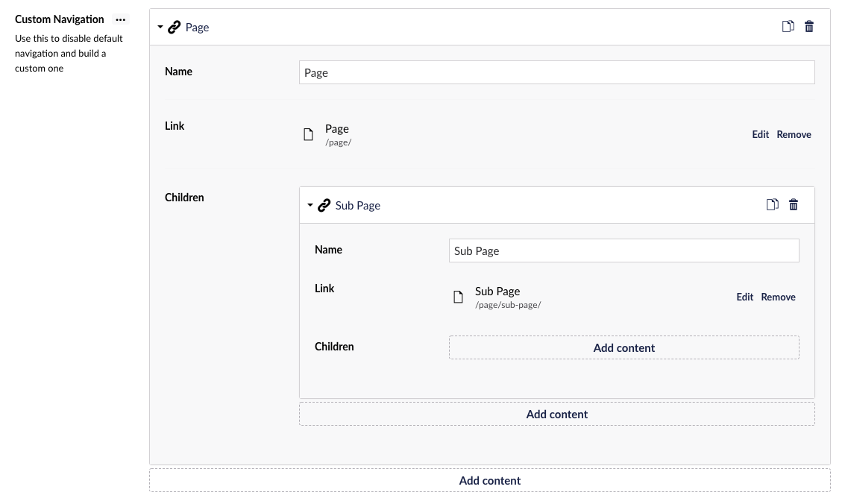Copy the top-level Page block
This screenshot has height=504, width=845.
click(x=788, y=27)
